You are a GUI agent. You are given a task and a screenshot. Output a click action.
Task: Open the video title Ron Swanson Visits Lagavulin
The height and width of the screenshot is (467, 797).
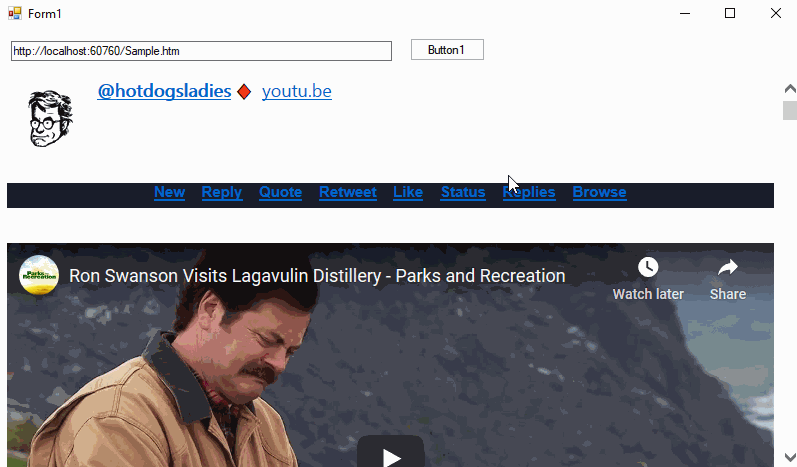click(x=317, y=276)
